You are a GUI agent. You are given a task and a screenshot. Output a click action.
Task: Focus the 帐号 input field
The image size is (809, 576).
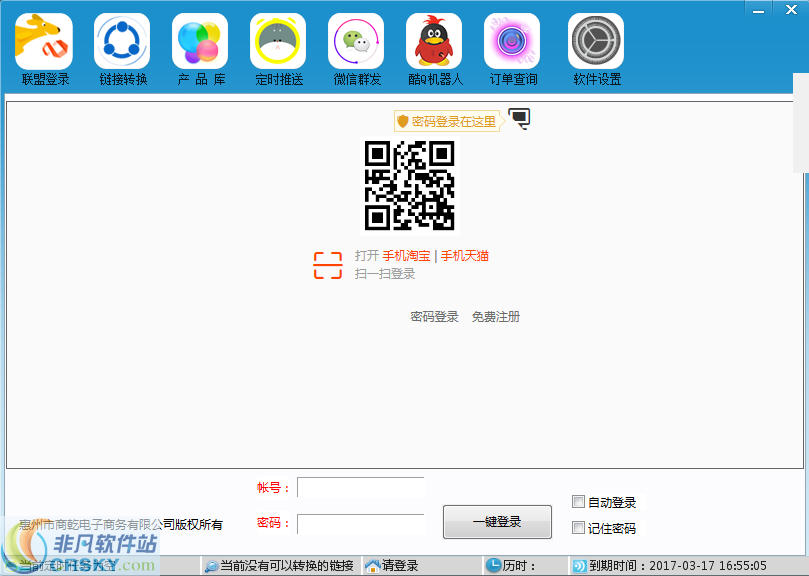[361, 487]
